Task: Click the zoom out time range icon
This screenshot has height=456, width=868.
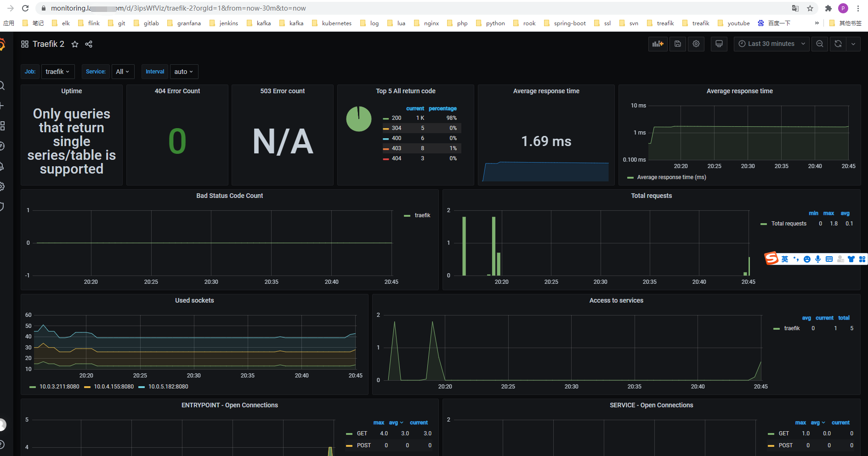Action: point(820,44)
